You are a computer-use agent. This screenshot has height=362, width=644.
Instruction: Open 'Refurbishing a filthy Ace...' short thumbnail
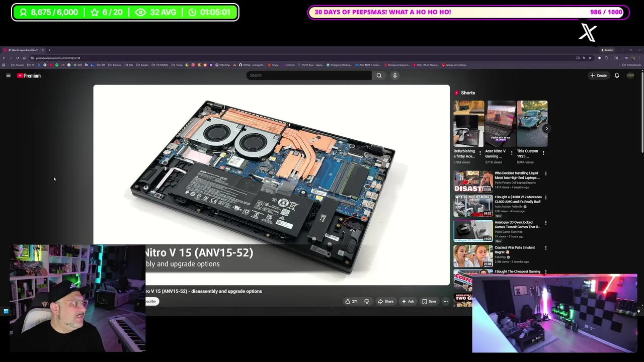point(469,124)
